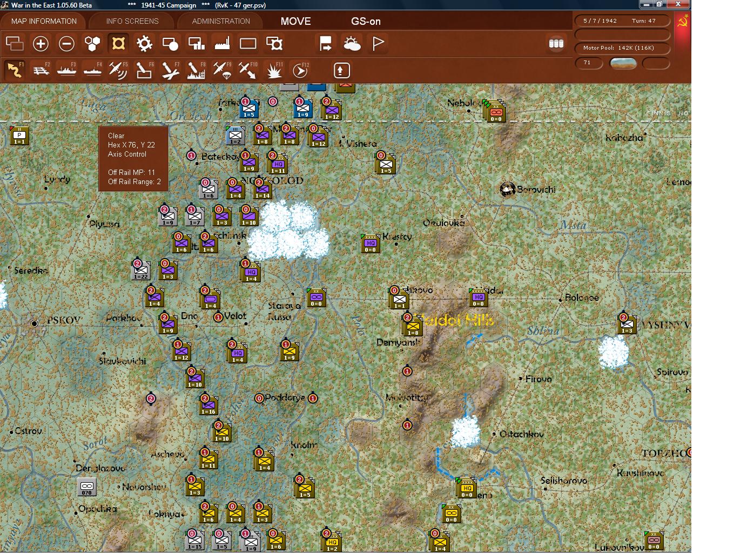The height and width of the screenshot is (560, 747).
Task: Toggle the rectangle-with-bars map overlay icon
Action: click(x=196, y=44)
